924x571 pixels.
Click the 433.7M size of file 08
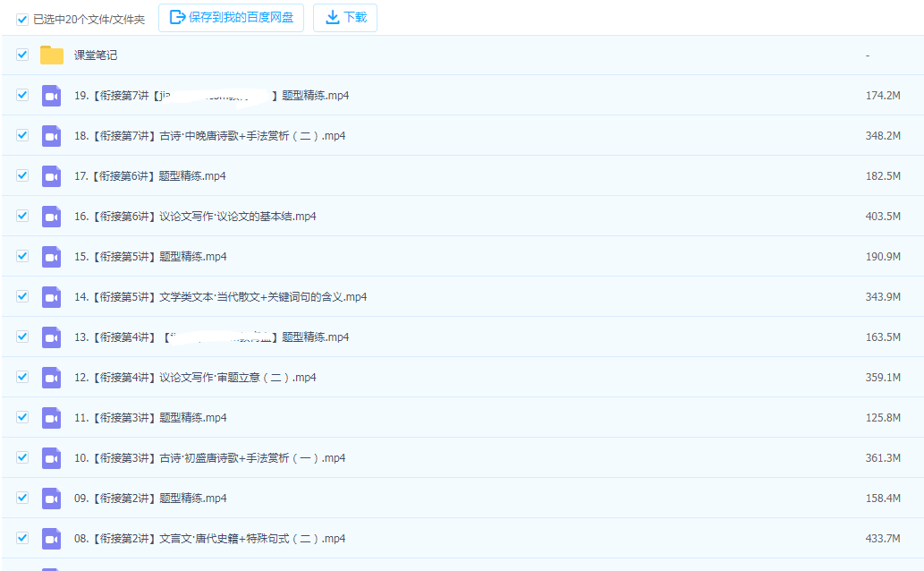point(882,539)
